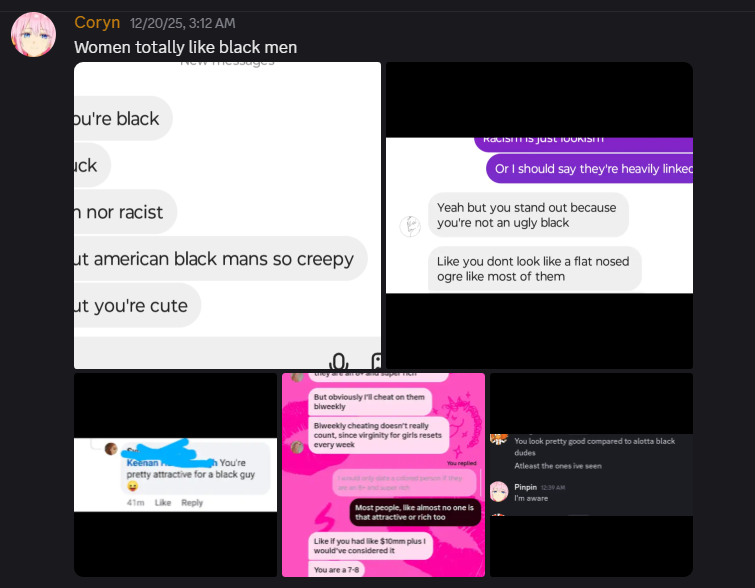
Task: Open the pink chat screenshot attachment
Action: 383,474
